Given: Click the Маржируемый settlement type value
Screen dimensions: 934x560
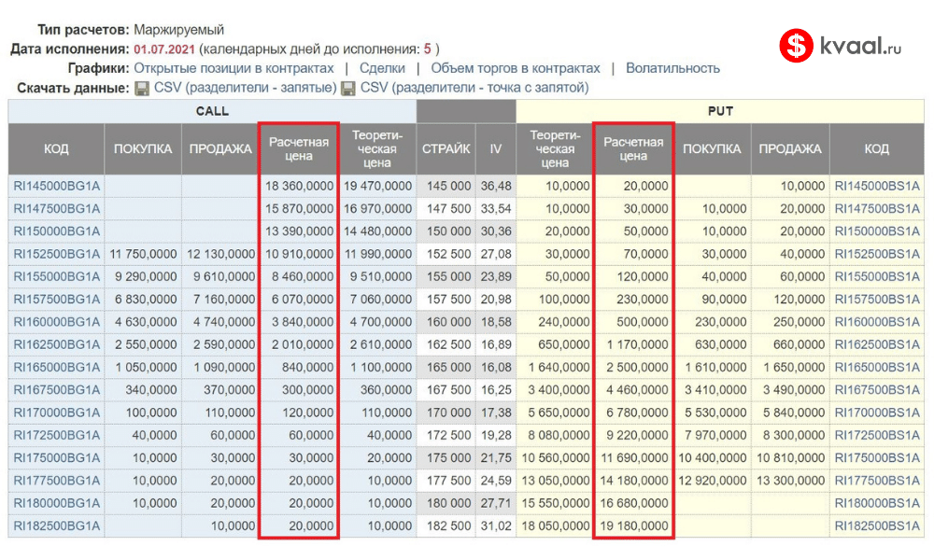Looking at the screenshot, I should point(178,30).
